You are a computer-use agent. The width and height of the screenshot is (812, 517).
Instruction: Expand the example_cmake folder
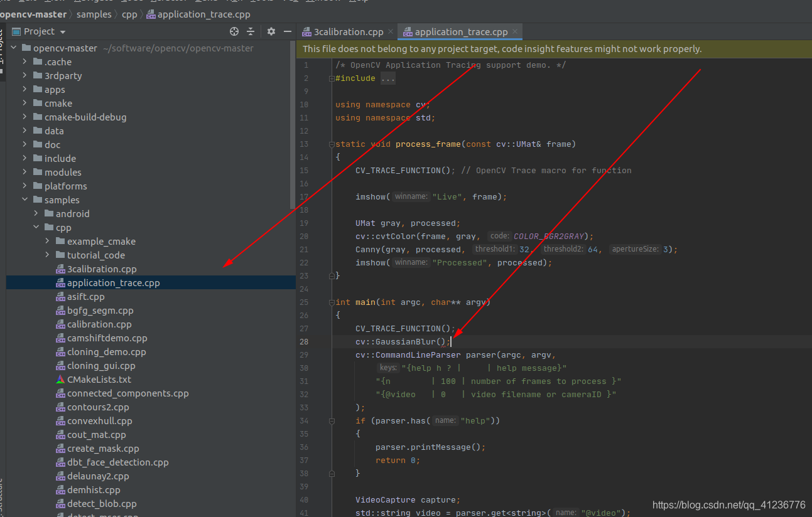pos(47,242)
